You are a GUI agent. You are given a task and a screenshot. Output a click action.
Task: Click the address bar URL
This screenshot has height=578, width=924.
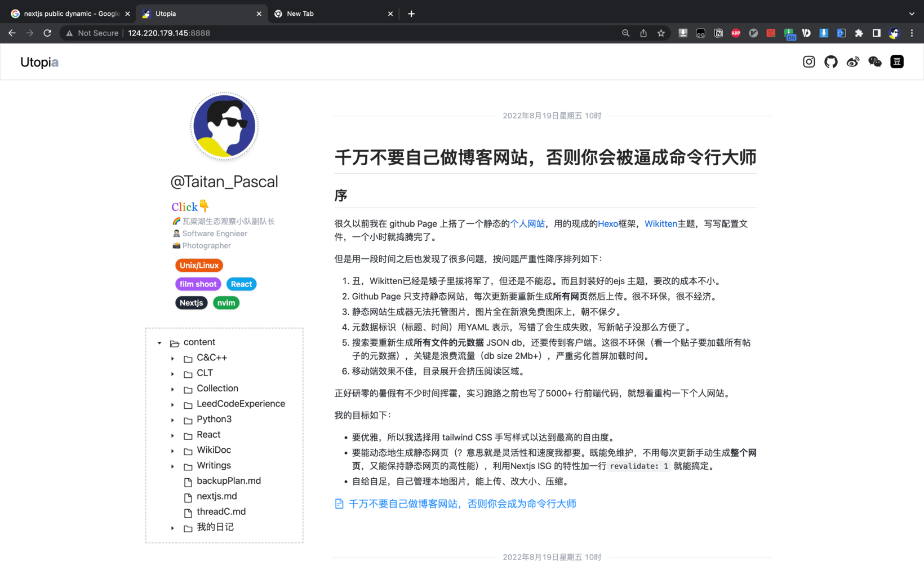[x=169, y=33]
